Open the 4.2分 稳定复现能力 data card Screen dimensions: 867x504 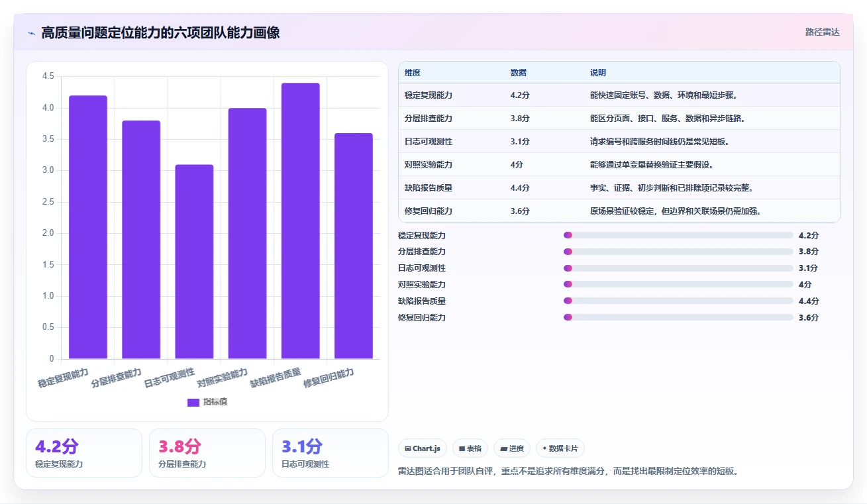click(84, 453)
